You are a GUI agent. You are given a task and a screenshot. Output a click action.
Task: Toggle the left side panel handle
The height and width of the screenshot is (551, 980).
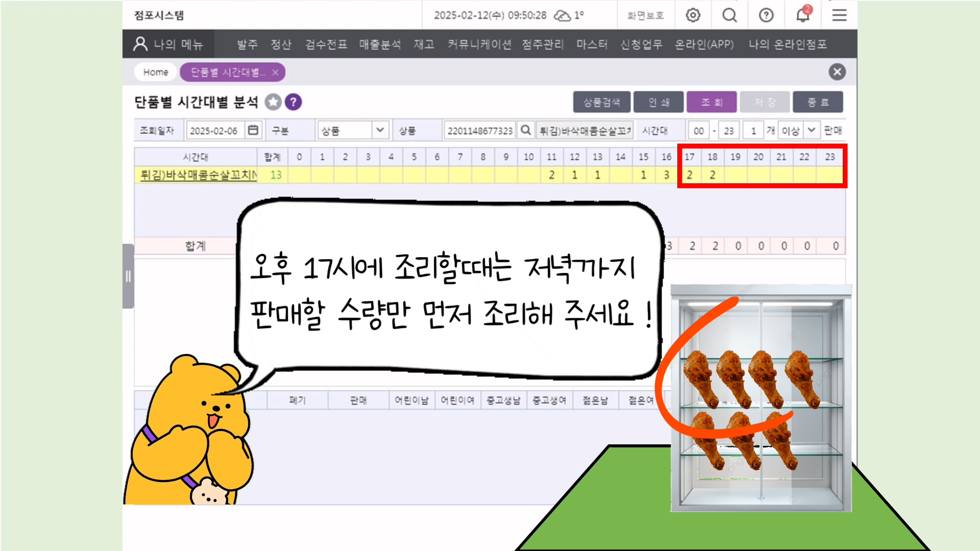[x=128, y=277]
